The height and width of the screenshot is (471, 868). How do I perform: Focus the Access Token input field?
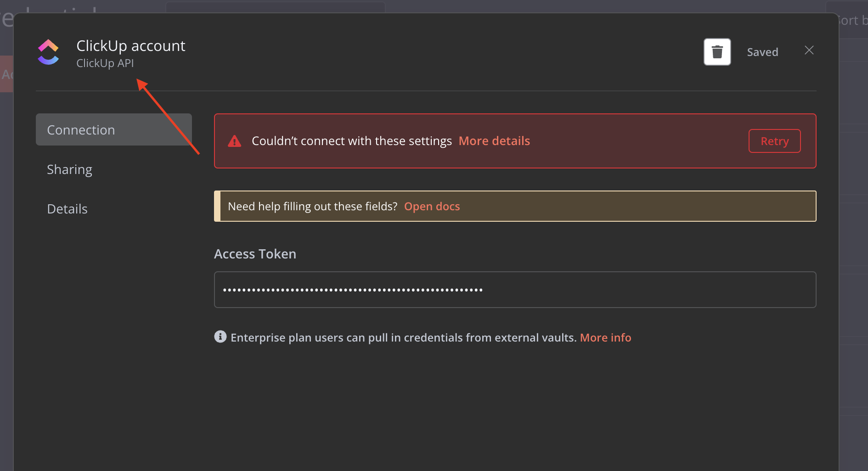515,290
